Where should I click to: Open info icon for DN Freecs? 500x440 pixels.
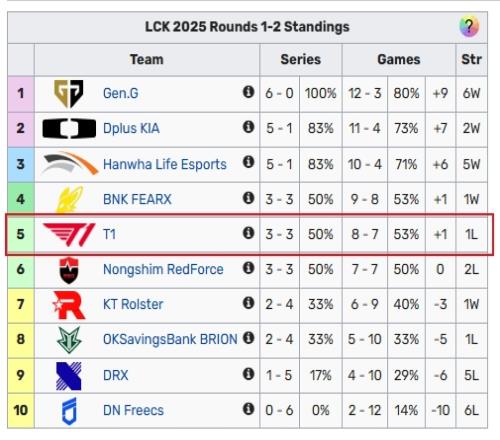(x=248, y=409)
